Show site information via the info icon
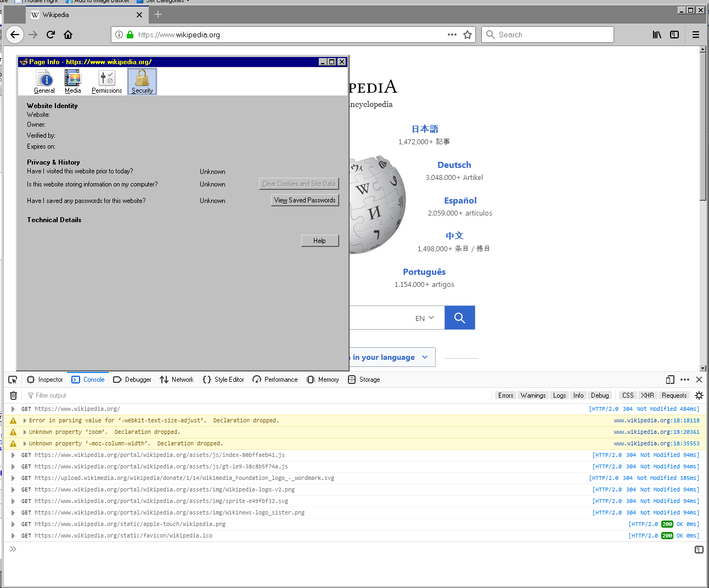The height and width of the screenshot is (588, 709). pyautogui.click(x=119, y=35)
